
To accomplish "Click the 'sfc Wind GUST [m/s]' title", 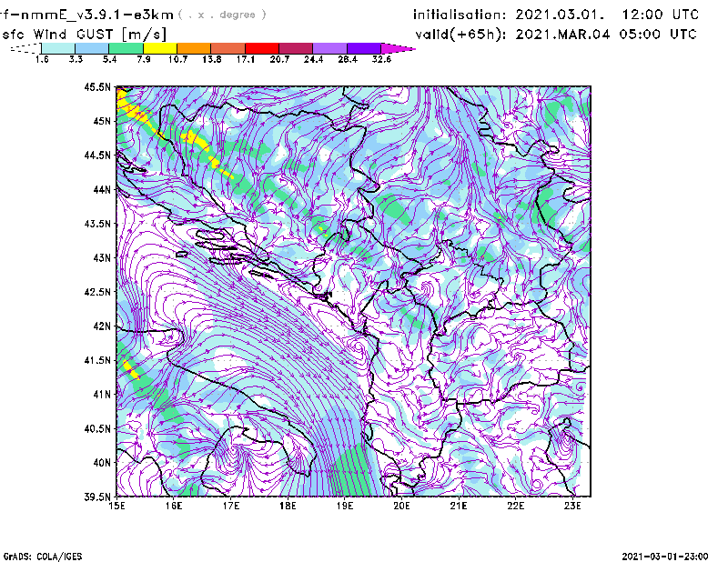I will 84,35.
